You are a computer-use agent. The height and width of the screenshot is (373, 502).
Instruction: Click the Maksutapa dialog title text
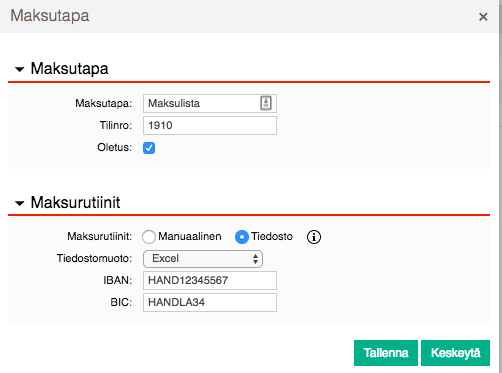tap(50, 16)
